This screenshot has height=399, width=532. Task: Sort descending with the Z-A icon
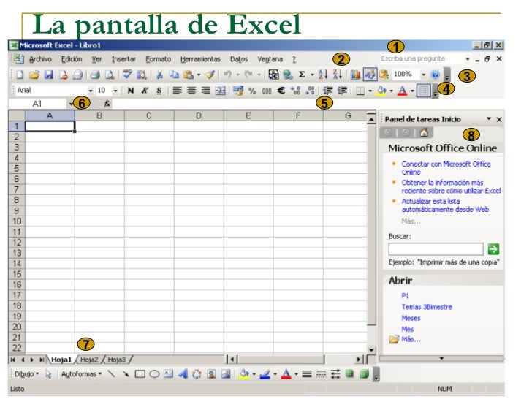pyautogui.click(x=338, y=75)
